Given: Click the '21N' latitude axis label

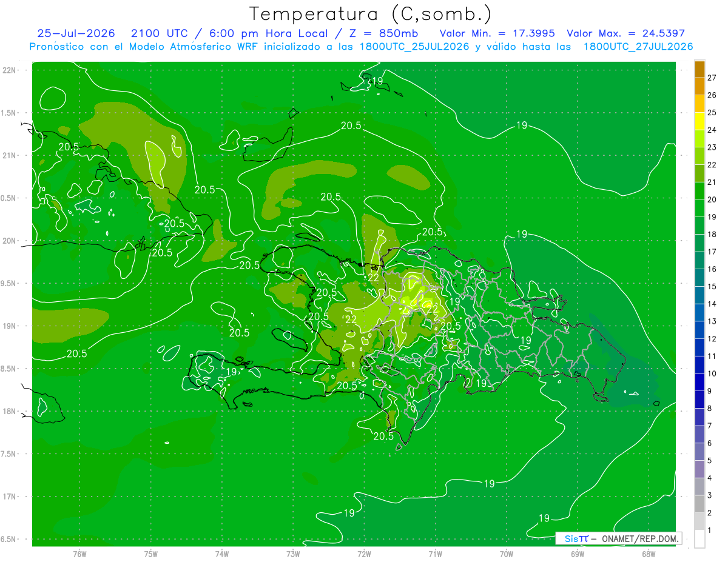Looking at the screenshot, I should coord(9,156).
